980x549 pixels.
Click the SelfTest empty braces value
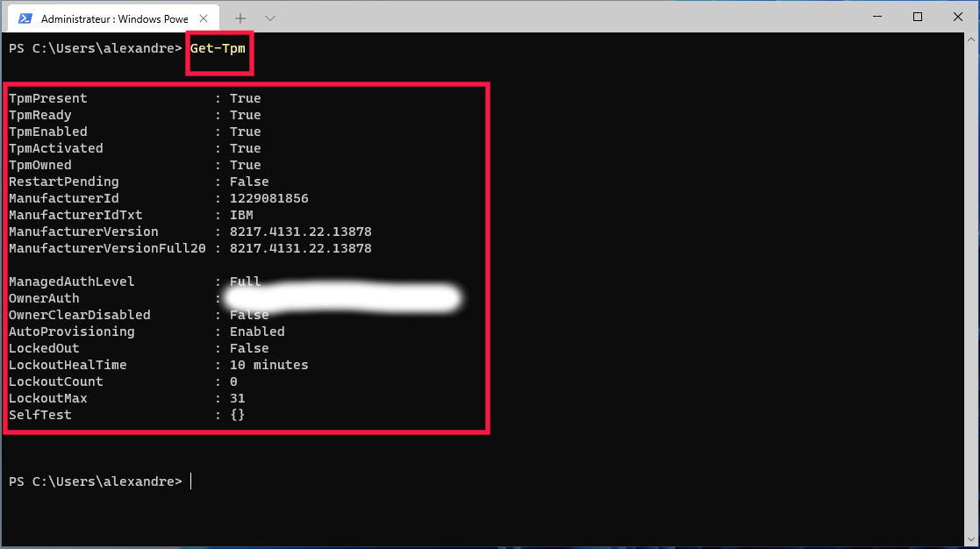pos(237,415)
